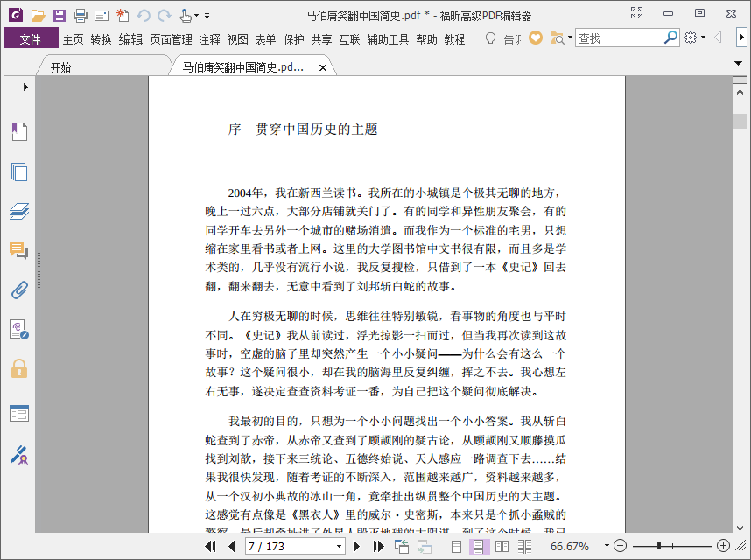Open the signature pen panel icon

(19, 455)
